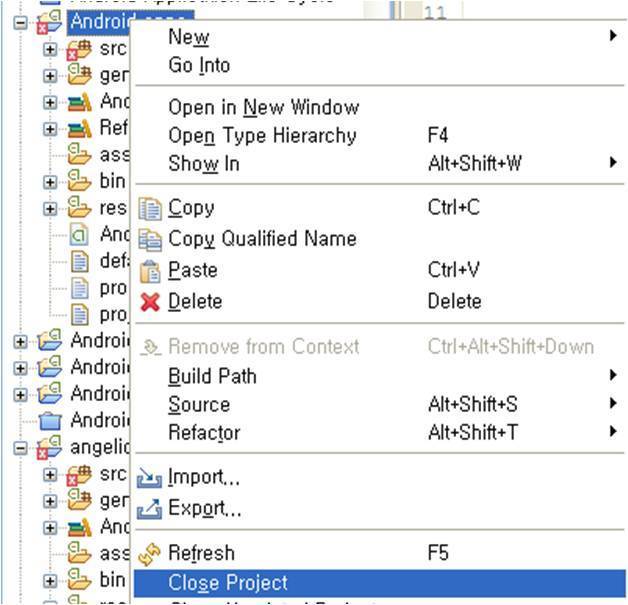Open the Source submenu arrow
This screenshot has width=628, height=605.
pyautogui.click(x=612, y=403)
